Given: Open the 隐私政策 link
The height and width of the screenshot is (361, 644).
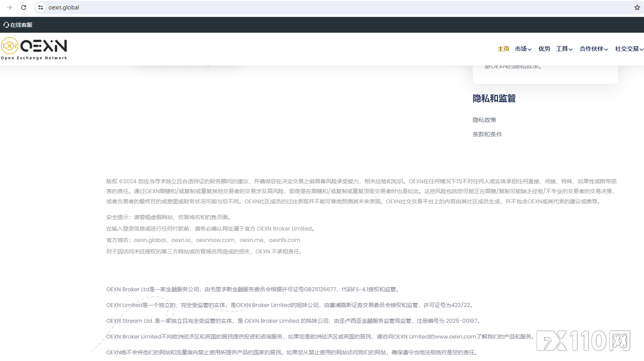Looking at the screenshot, I should tap(485, 120).
